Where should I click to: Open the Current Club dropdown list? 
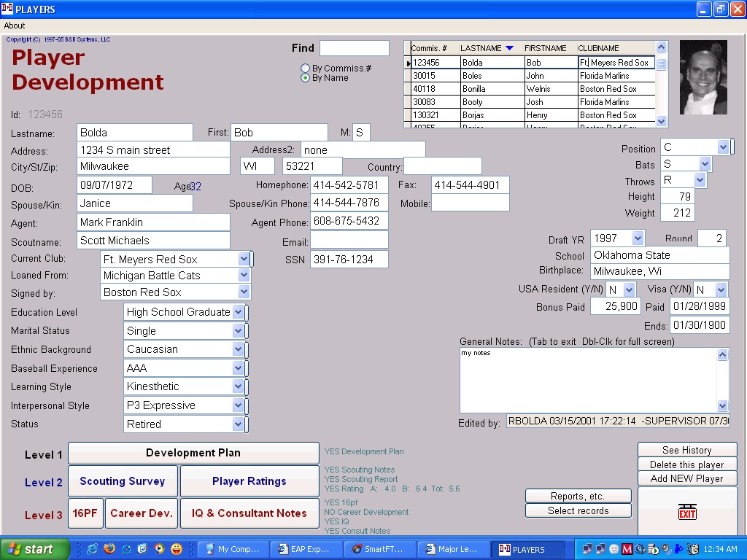point(244,259)
